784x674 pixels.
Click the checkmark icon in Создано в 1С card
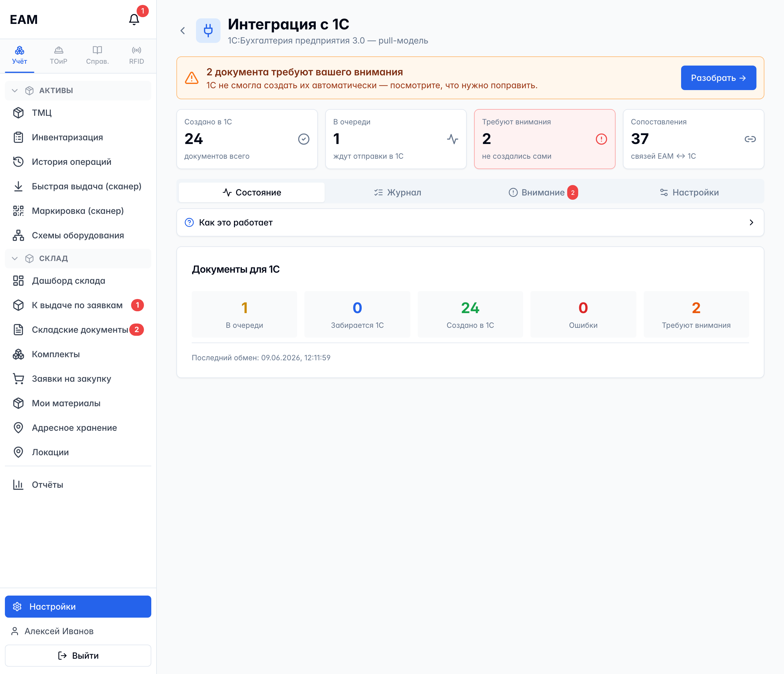coord(303,139)
